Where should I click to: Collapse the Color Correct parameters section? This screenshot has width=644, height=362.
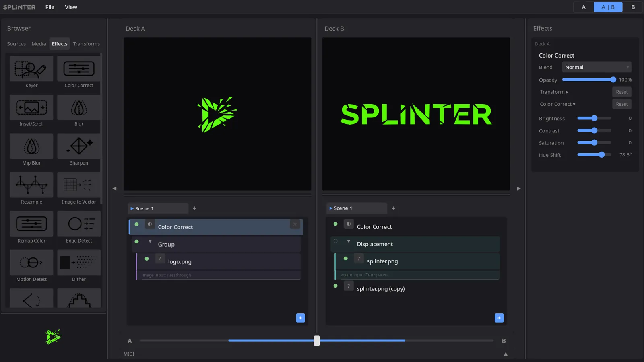[x=557, y=104]
